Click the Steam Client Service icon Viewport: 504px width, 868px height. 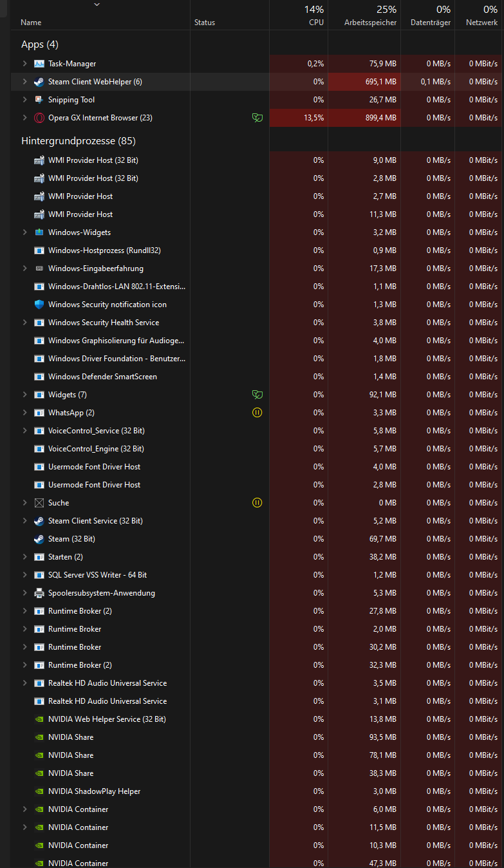39,521
